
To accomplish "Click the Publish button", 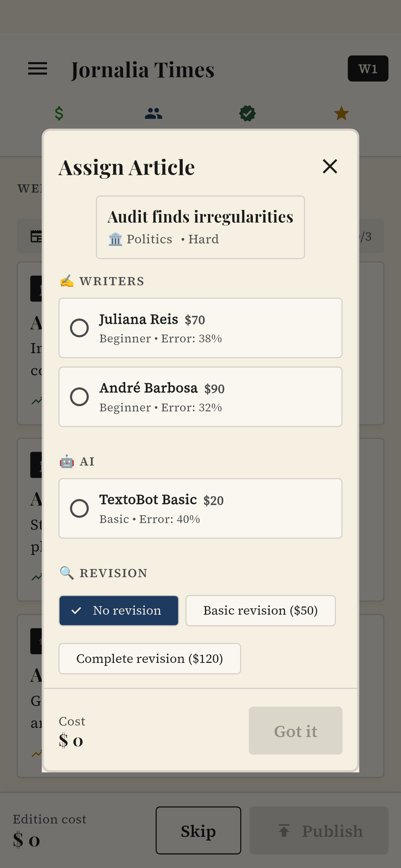I will [319, 831].
